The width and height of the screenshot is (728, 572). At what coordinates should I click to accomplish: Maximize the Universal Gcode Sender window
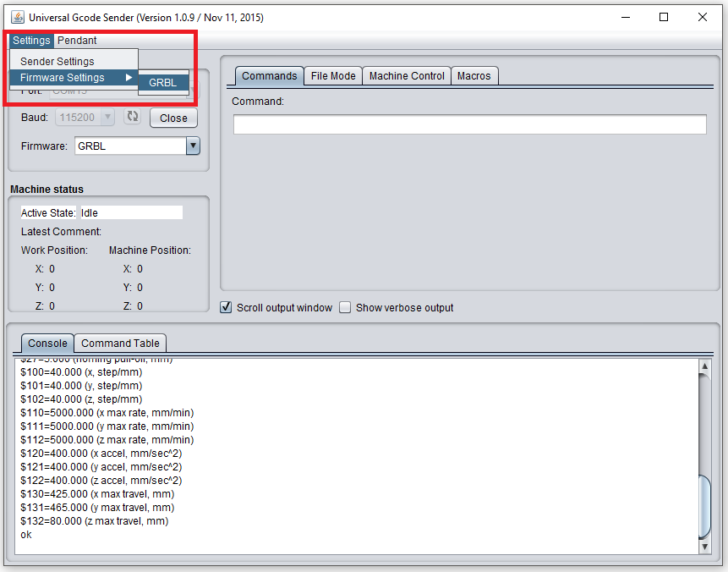(664, 17)
